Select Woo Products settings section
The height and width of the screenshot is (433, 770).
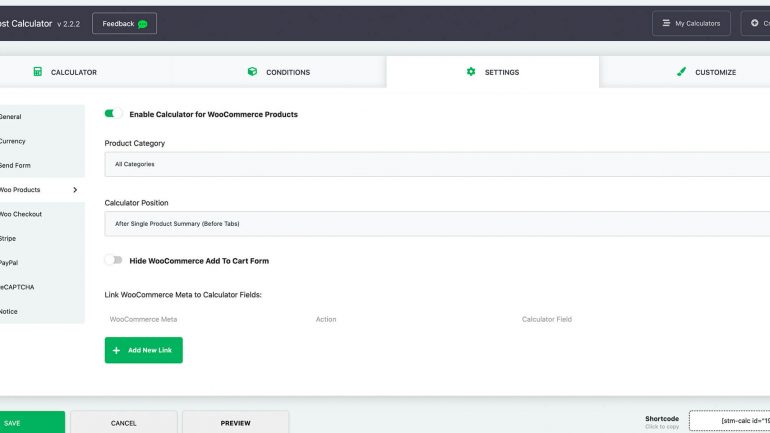click(x=42, y=189)
